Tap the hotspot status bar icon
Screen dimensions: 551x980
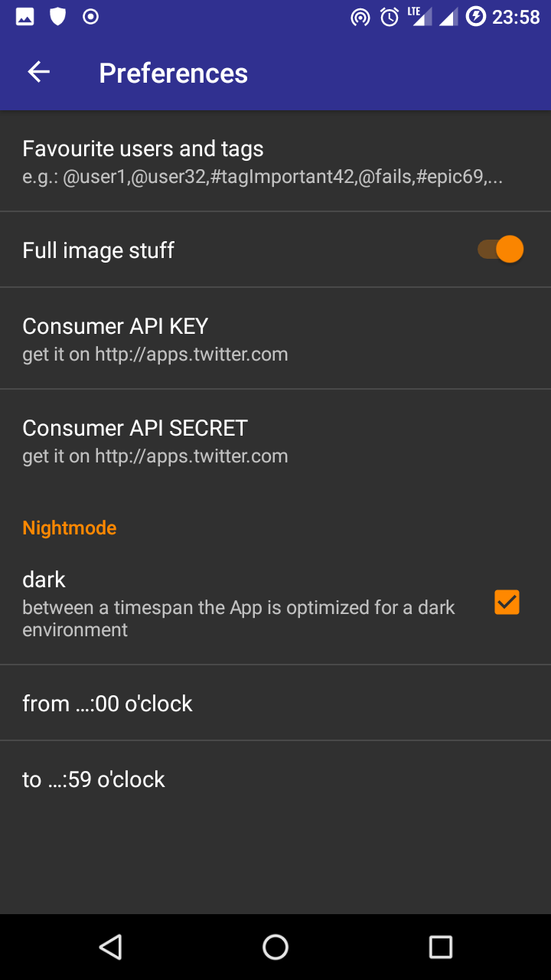coord(360,17)
